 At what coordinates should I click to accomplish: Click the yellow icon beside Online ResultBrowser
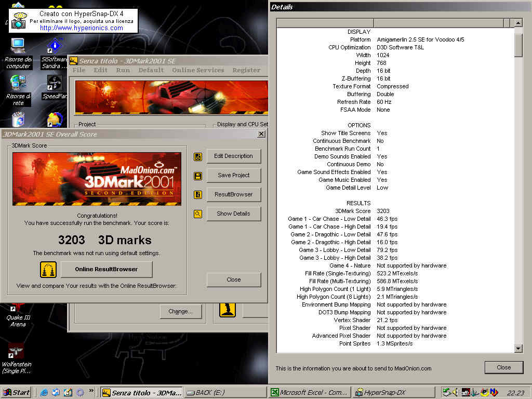pyautogui.click(x=48, y=270)
